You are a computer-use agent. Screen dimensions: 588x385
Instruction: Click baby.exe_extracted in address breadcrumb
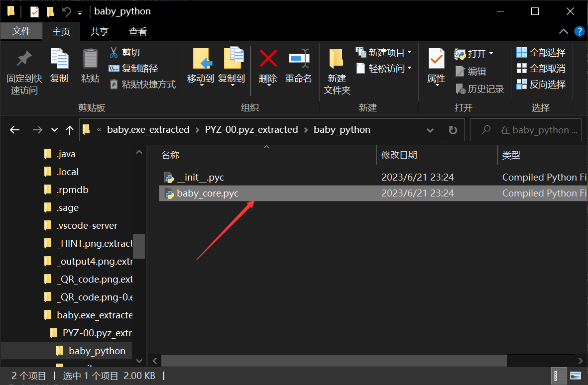[148, 130]
